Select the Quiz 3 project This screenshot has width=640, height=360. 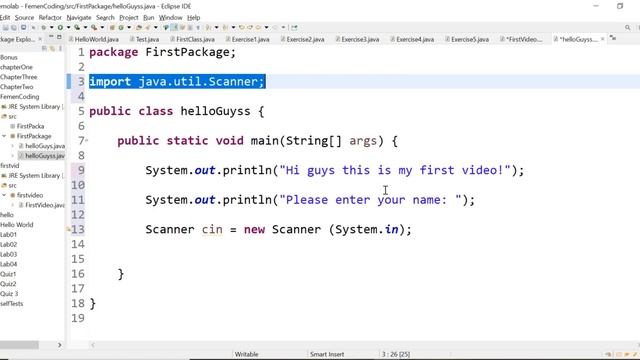9,293
